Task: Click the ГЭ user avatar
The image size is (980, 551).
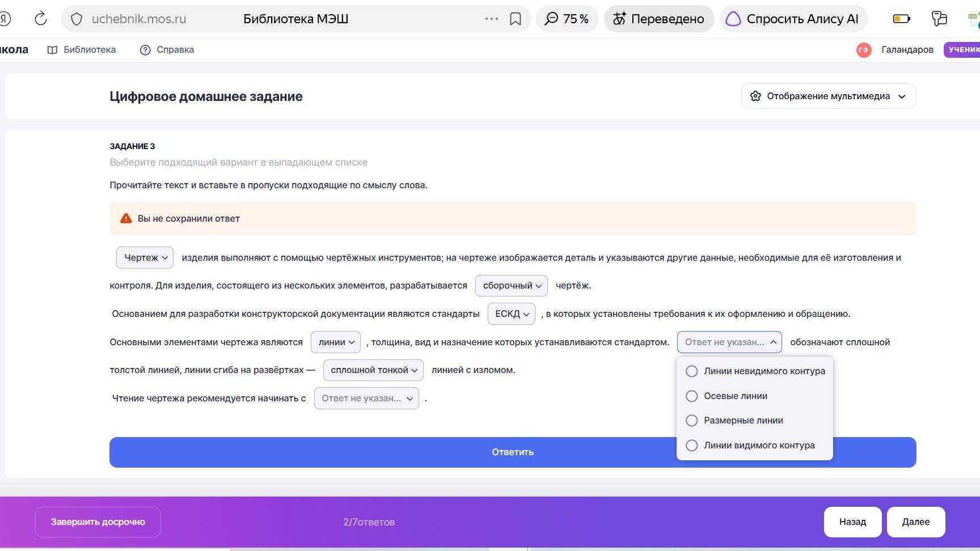Action: [863, 50]
